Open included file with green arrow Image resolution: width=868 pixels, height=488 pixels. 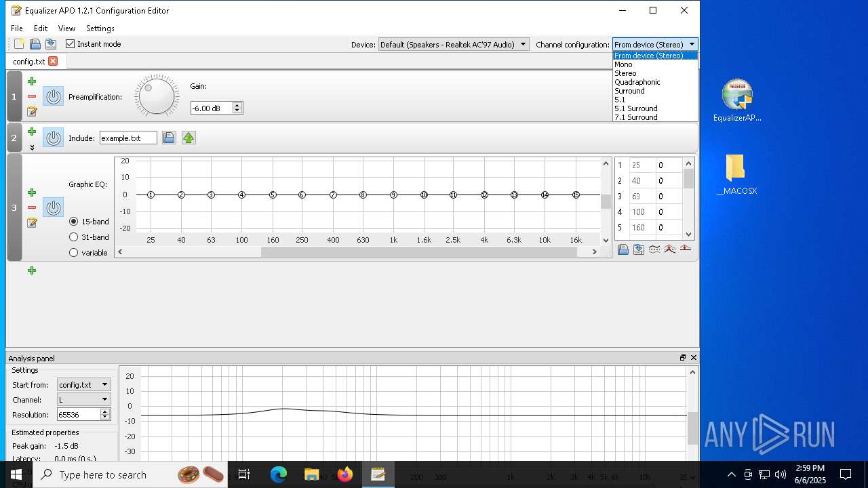point(189,138)
